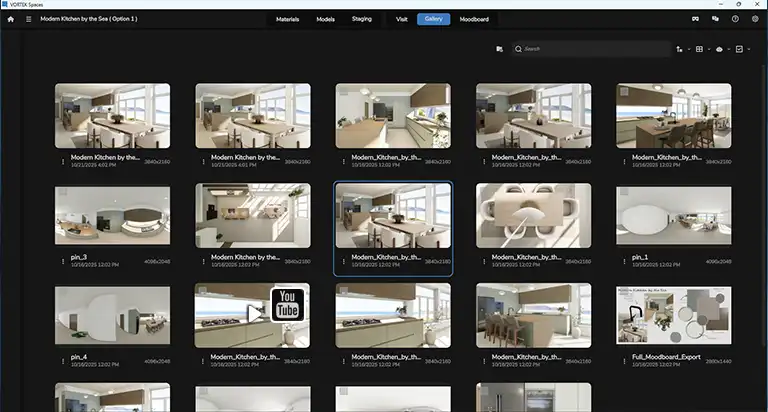Open the chat/feedback icon in top bar
Viewport: 768px width, 412px height.
[715, 19]
